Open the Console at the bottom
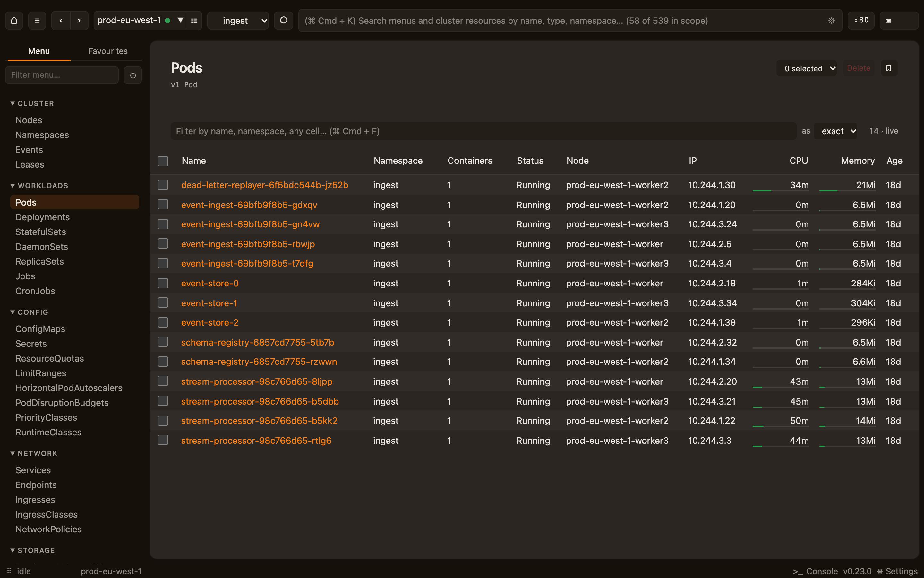Viewport: 924px width, 578px height. pos(815,571)
